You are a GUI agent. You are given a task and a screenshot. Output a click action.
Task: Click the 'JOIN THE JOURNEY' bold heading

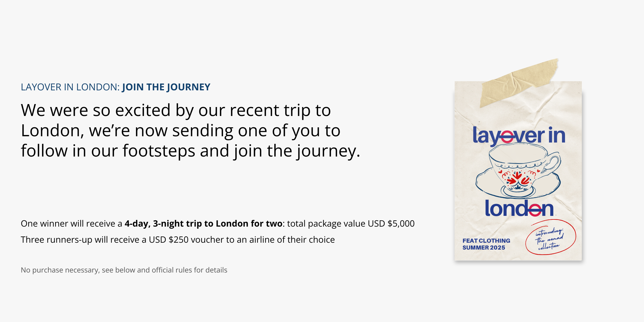click(x=166, y=87)
